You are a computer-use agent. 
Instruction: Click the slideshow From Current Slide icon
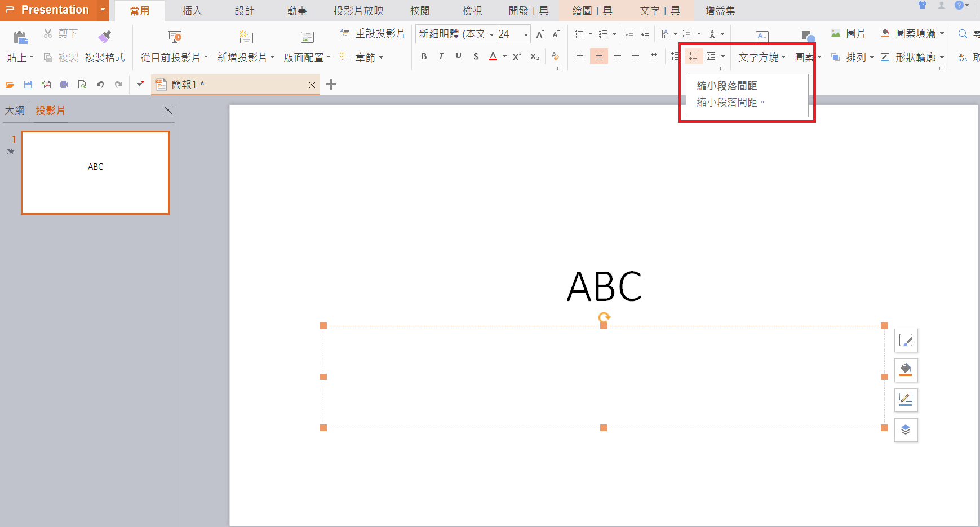point(175,37)
